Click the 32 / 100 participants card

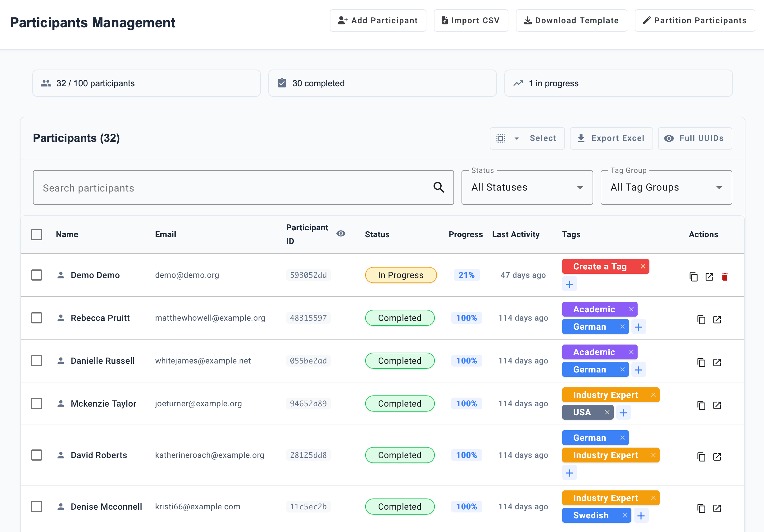[x=146, y=83]
